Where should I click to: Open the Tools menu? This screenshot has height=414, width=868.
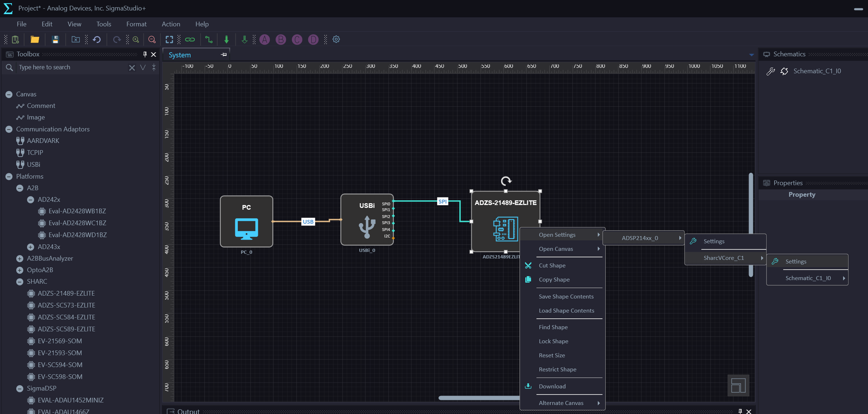tap(104, 24)
